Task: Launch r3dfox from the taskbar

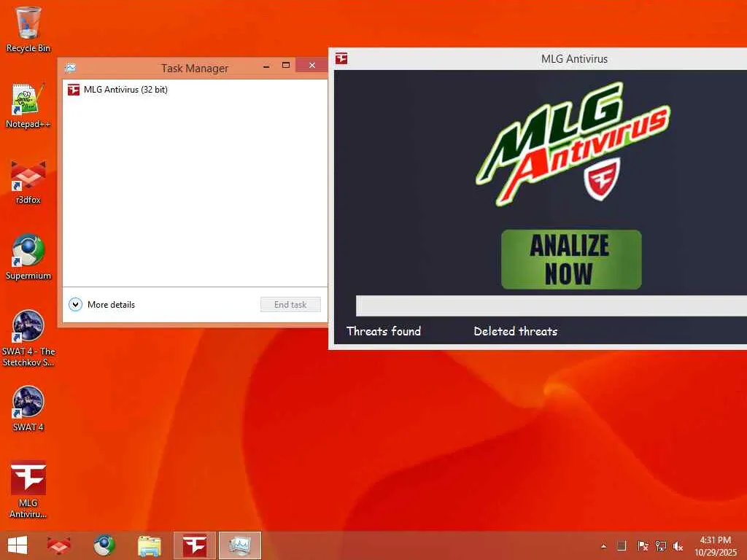Action: coord(58,545)
